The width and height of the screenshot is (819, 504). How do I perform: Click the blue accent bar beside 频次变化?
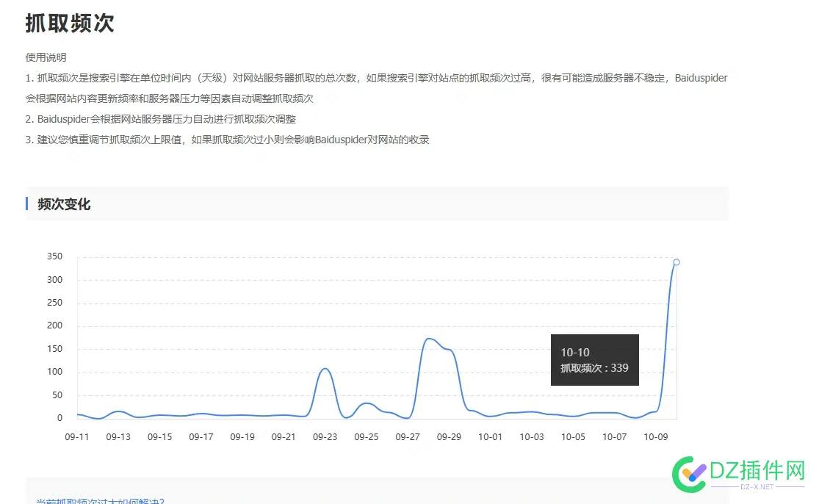coord(28,204)
